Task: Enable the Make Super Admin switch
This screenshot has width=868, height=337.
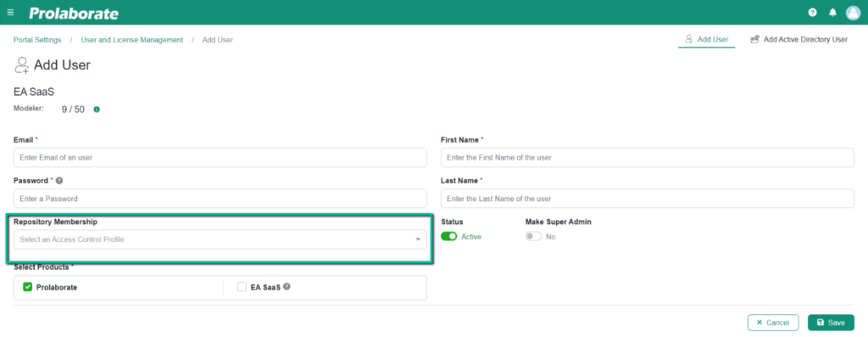Action: (534, 237)
